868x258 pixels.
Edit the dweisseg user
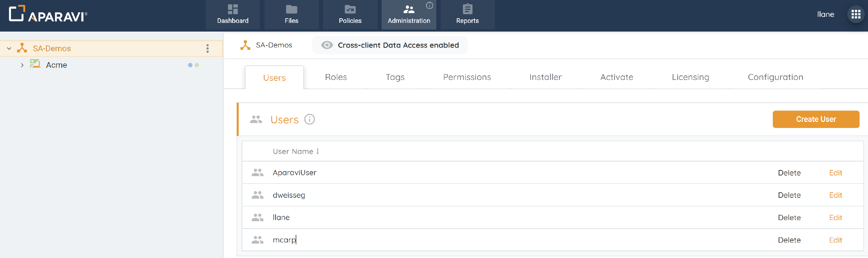835,195
